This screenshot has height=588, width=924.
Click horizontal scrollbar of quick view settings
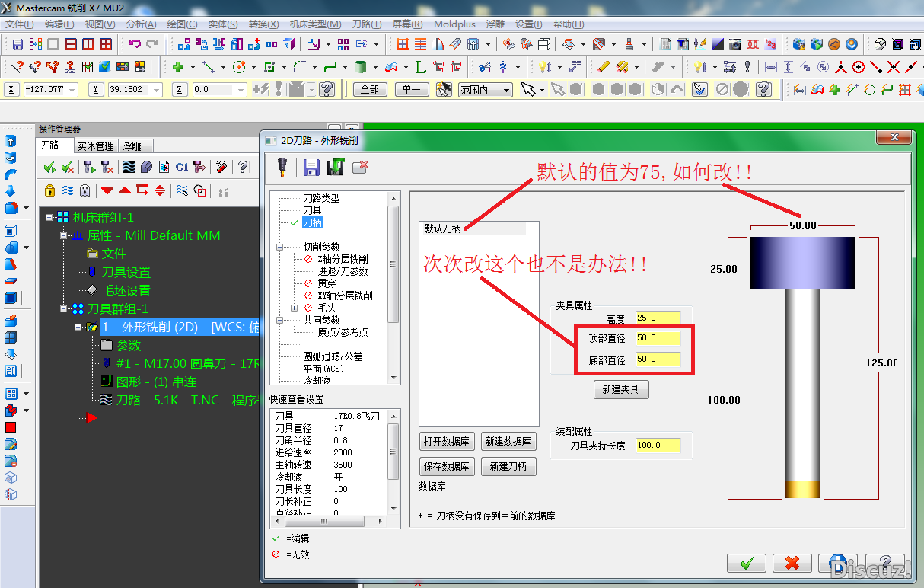pyautogui.click(x=330, y=521)
